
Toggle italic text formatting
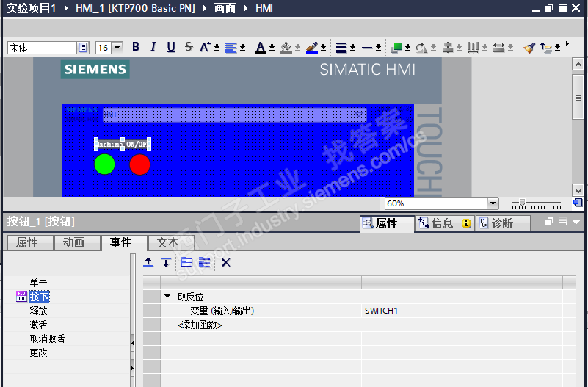(153, 47)
